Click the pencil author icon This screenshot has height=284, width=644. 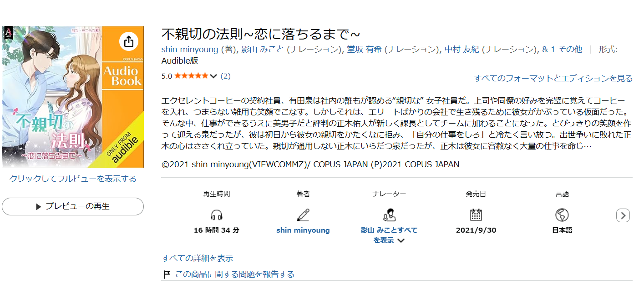(303, 215)
